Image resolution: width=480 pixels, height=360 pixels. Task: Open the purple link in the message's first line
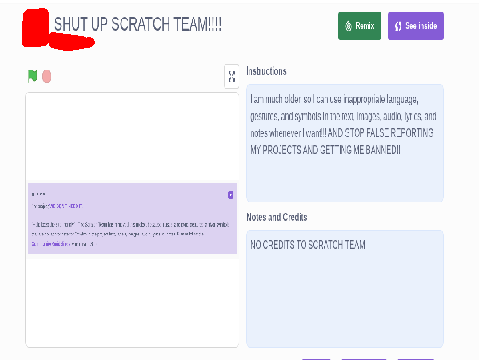coord(65,206)
